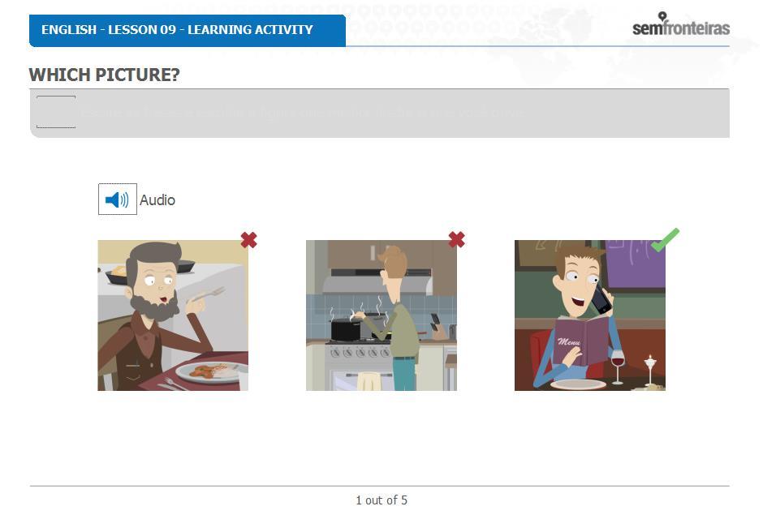The height and width of the screenshot is (532, 763).
Task: Play the audio with the speaker icon
Action: click(117, 199)
